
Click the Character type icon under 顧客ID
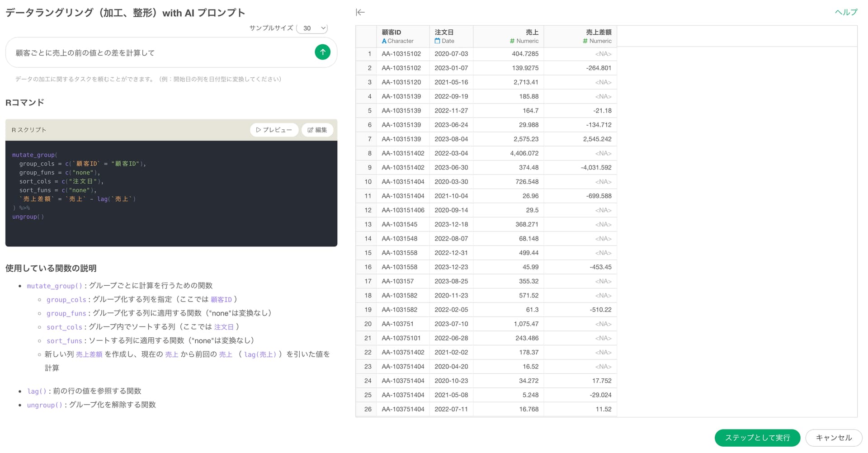pyautogui.click(x=384, y=41)
